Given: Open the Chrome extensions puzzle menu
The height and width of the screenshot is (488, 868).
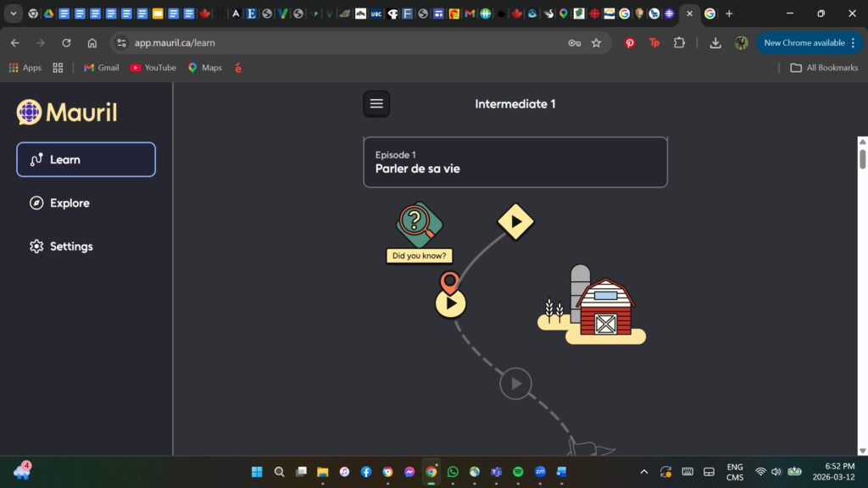Looking at the screenshot, I should click(679, 42).
